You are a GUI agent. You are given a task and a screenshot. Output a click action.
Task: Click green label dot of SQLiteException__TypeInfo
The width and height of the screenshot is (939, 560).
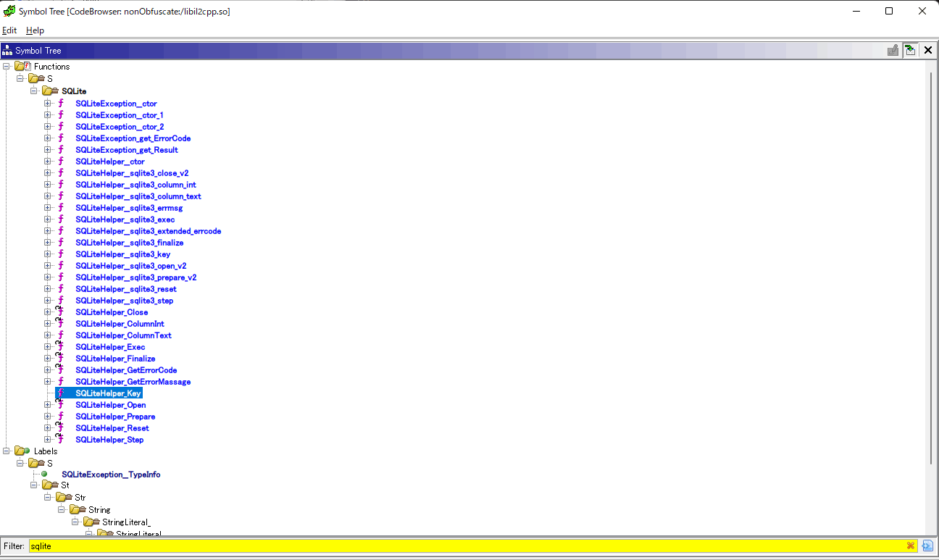(x=43, y=475)
